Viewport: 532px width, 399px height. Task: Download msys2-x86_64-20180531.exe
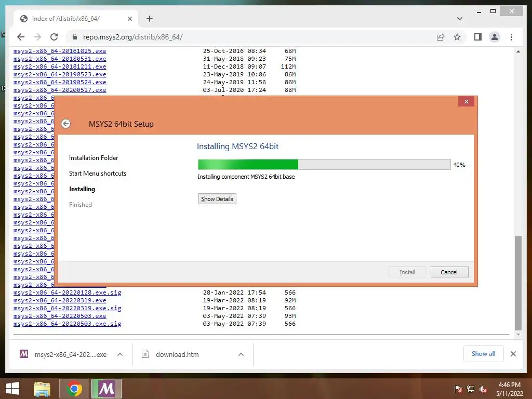click(x=60, y=59)
